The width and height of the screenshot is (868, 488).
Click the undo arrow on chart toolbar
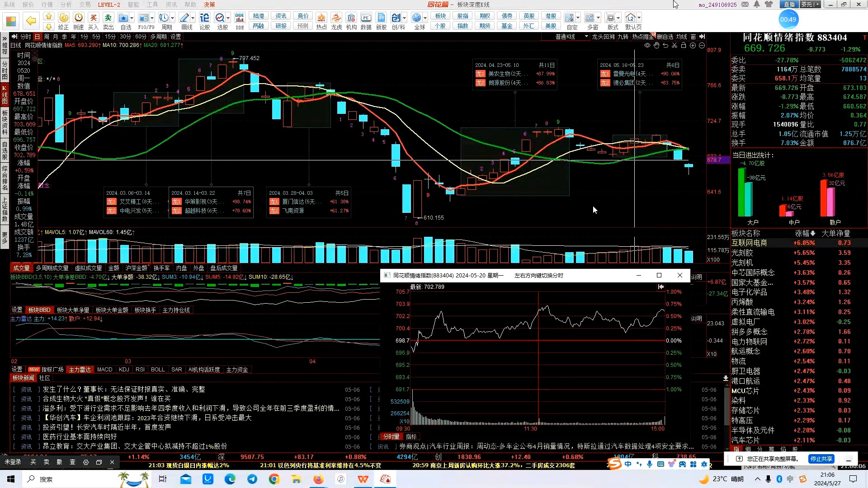pyautogui.click(x=665, y=46)
